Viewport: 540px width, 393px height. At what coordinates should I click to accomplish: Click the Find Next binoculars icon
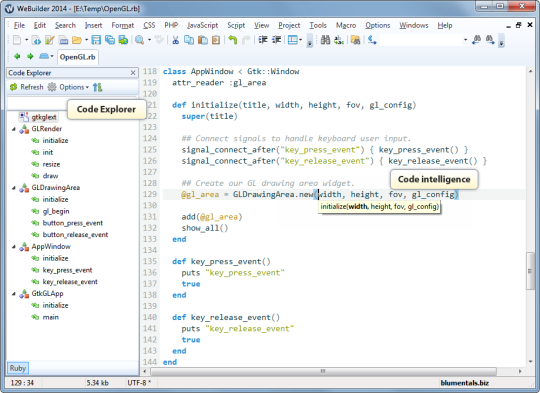coord(490,40)
